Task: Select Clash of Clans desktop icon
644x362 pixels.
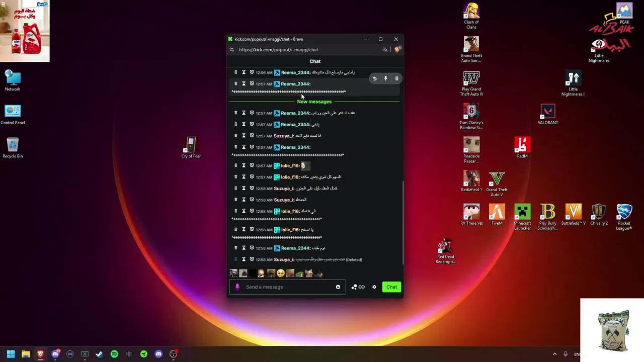Action: point(471,16)
